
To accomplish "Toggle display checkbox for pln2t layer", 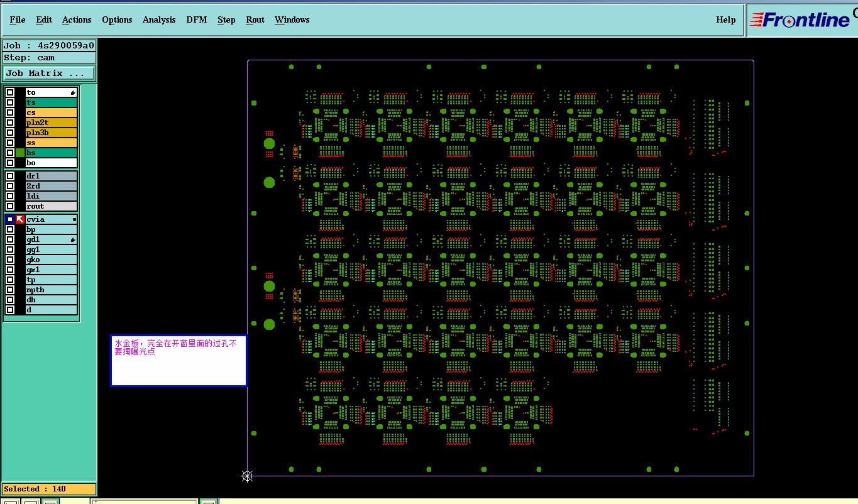I will pos(10,123).
